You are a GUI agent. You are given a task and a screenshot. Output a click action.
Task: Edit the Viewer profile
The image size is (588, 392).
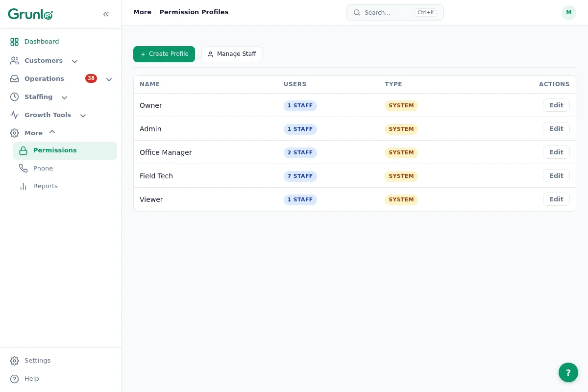[x=556, y=199]
